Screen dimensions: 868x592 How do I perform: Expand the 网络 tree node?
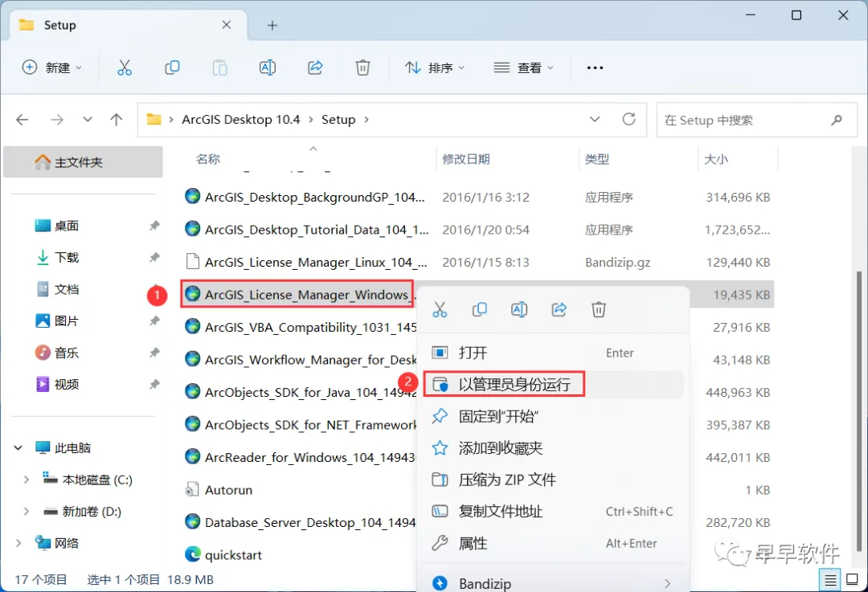click(18, 543)
